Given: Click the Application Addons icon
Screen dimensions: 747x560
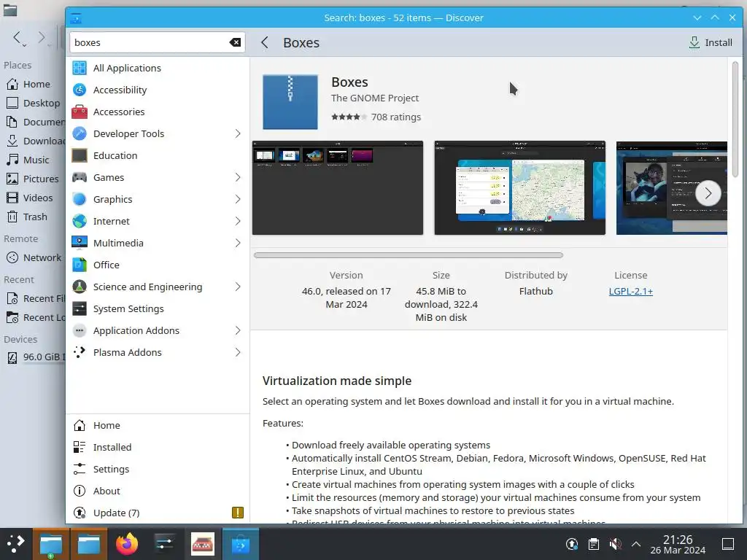Looking at the screenshot, I should (x=79, y=330).
